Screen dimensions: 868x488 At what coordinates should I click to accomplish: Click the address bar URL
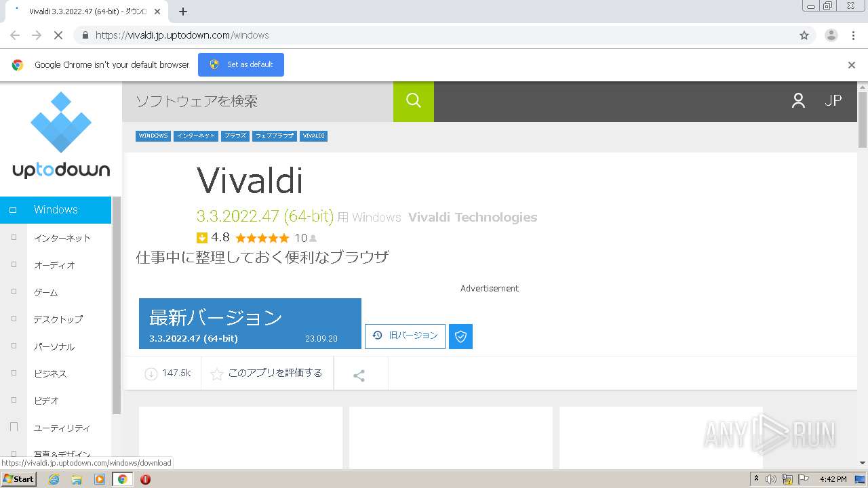tap(182, 35)
